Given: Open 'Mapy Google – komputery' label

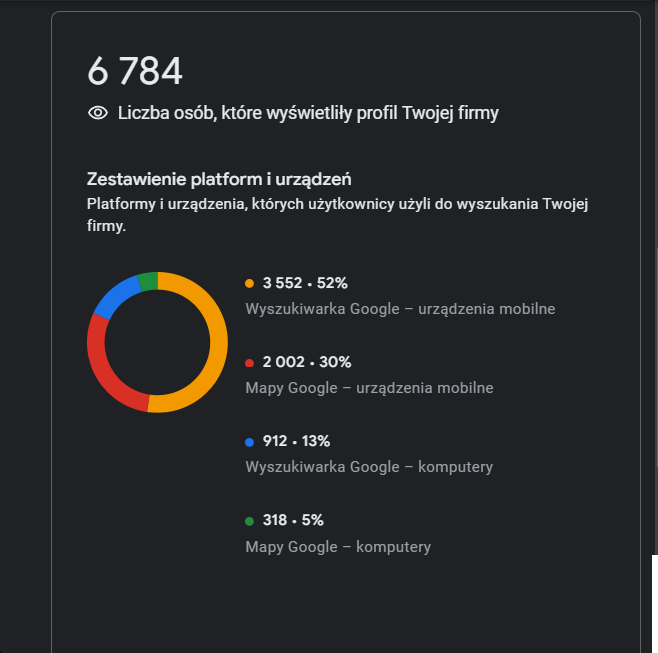Looking at the screenshot, I should [x=338, y=547].
